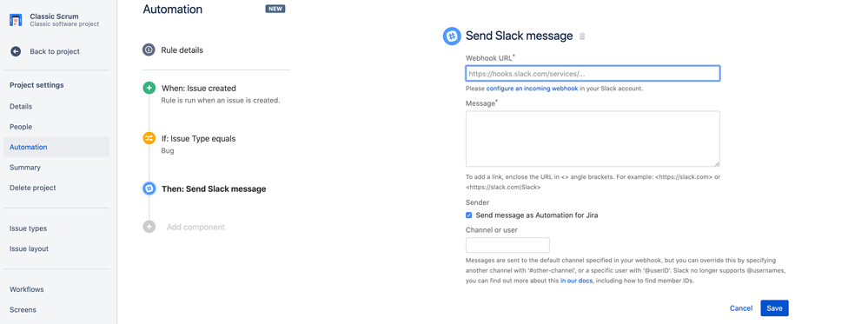Click the Add component label
The height and width of the screenshot is (324, 868).
click(x=196, y=227)
